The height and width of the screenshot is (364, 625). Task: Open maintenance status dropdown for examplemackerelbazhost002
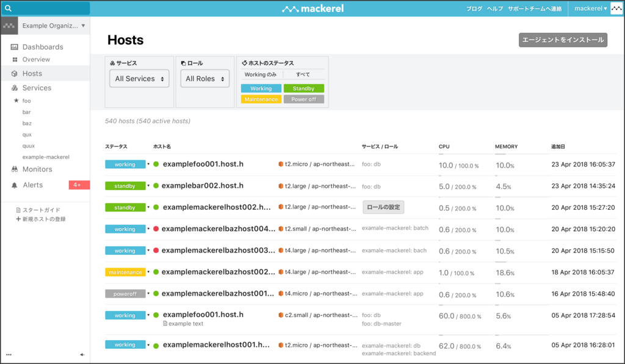click(x=148, y=272)
